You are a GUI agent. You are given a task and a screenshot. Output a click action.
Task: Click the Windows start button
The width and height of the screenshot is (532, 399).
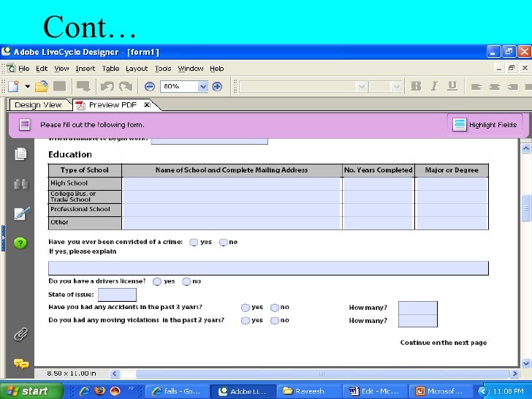pos(26,391)
